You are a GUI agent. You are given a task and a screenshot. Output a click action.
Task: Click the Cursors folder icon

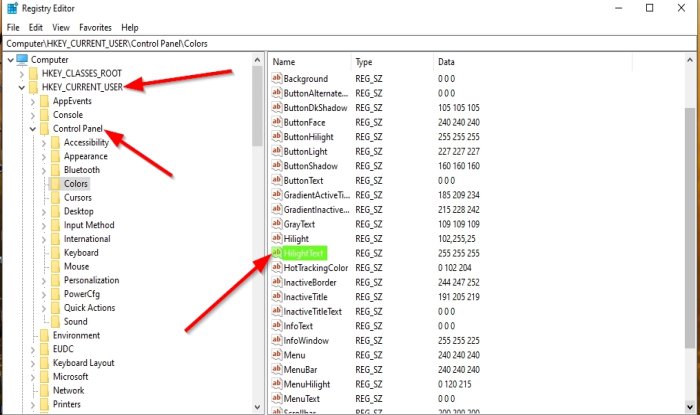click(x=55, y=197)
